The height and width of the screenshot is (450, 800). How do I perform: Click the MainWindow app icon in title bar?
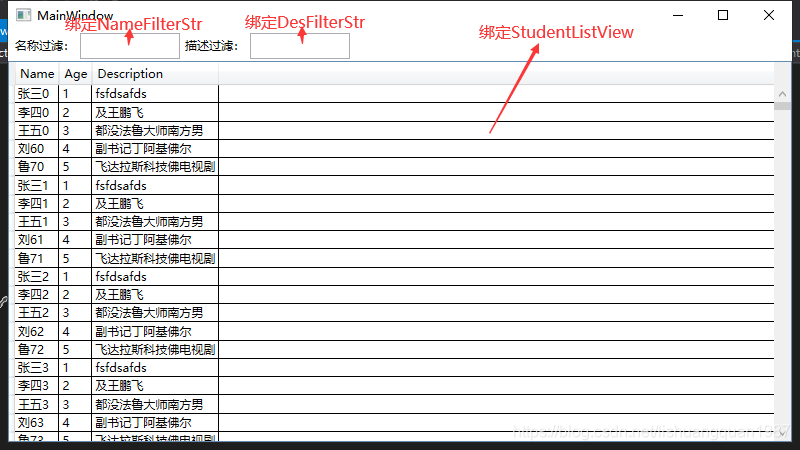click(23, 15)
